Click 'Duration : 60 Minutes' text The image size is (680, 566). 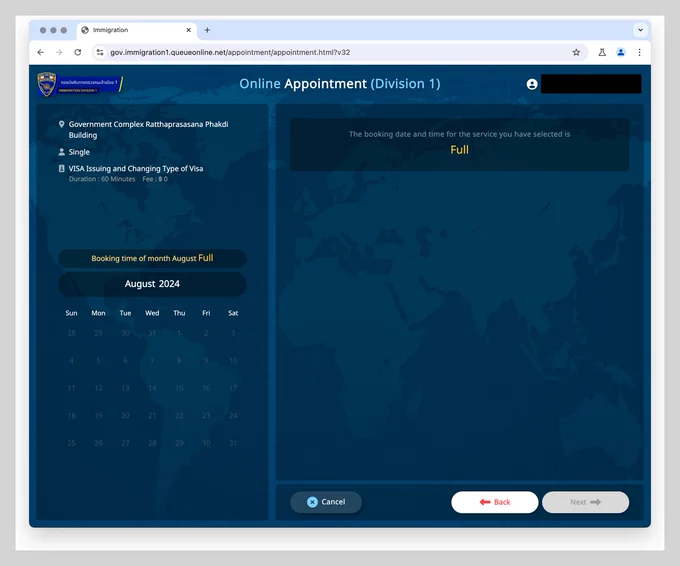pyautogui.click(x=102, y=179)
